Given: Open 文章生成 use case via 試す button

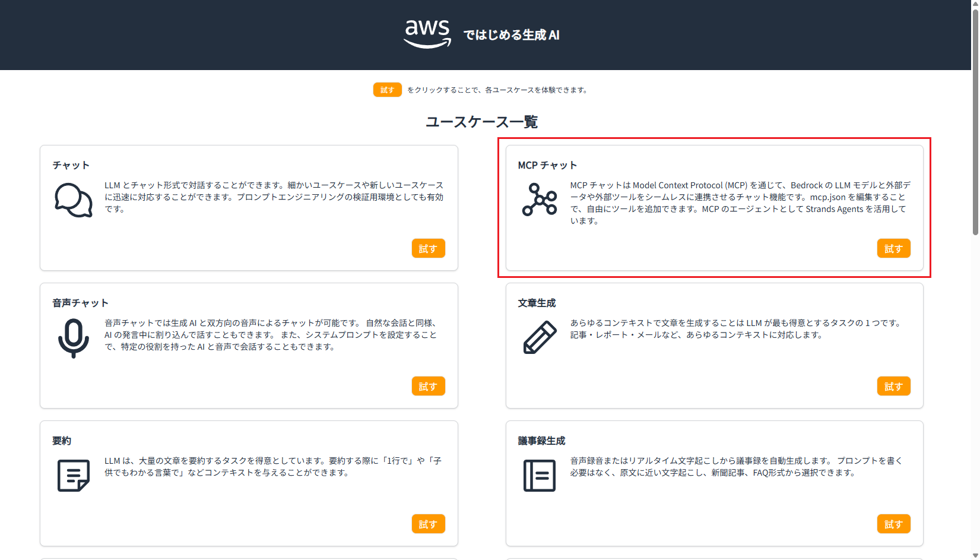Looking at the screenshot, I should (893, 387).
